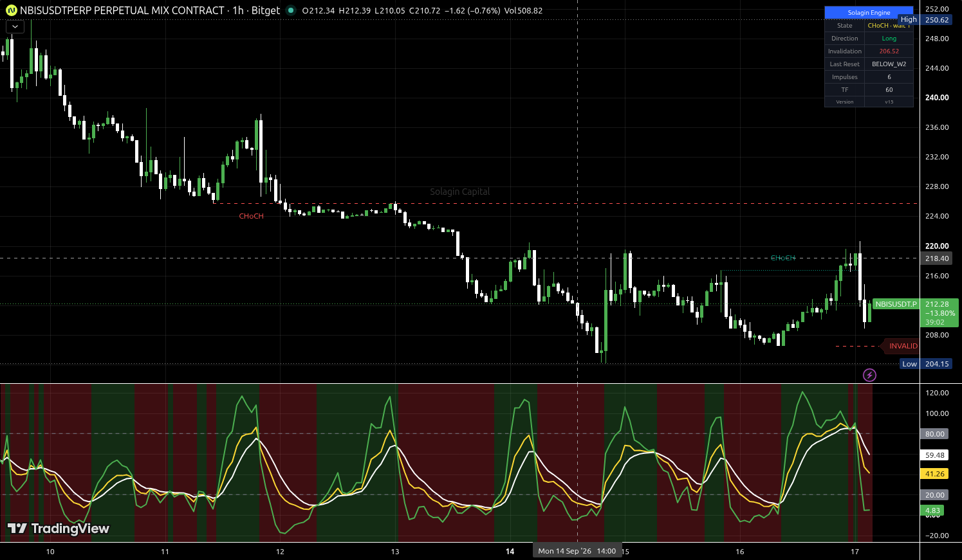Image resolution: width=962 pixels, height=560 pixels.
Task: Click the Last Reset value BELOW_W2
Action: point(889,64)
